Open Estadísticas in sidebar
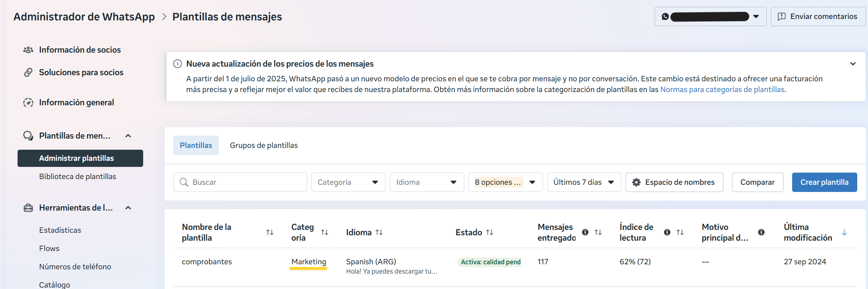 (60, 230)
